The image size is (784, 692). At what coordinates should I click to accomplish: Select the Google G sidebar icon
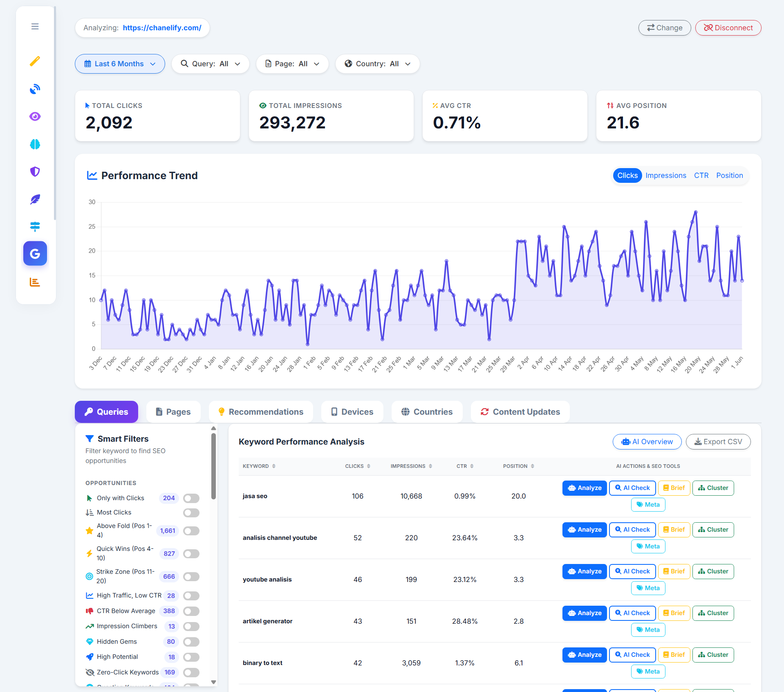tap(35, 254)
